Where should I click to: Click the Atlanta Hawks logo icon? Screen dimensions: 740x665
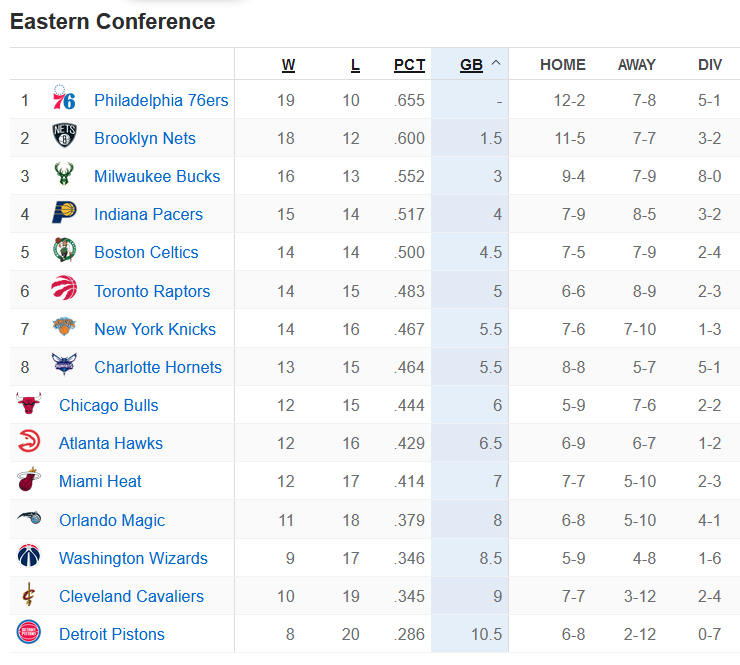click(29, 443)
